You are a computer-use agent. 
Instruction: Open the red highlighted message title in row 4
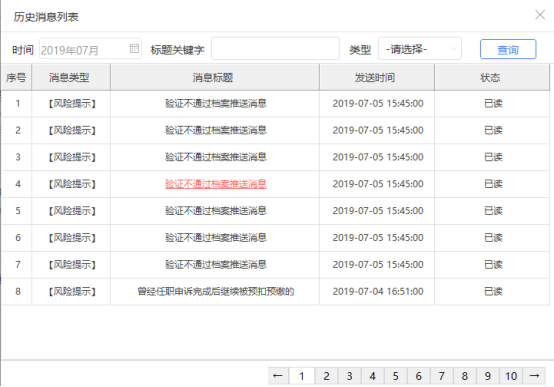216,184
